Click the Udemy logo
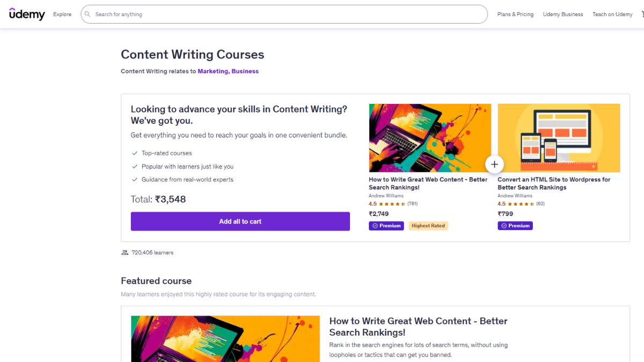Viewport: 644px width, 362px height. pyautogui.click(x=27, y=14)
